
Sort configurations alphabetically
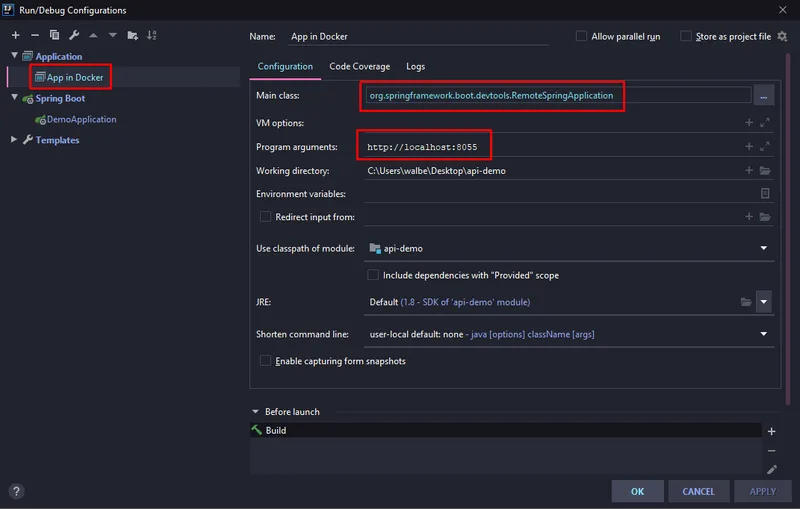[x=152, y=35]
